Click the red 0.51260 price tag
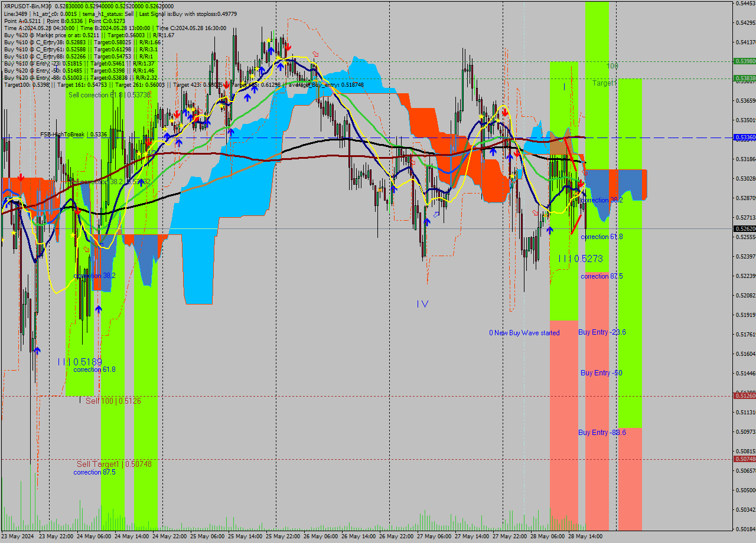The width and height of the screenshot is (756, 543). (x=744, y=395)
